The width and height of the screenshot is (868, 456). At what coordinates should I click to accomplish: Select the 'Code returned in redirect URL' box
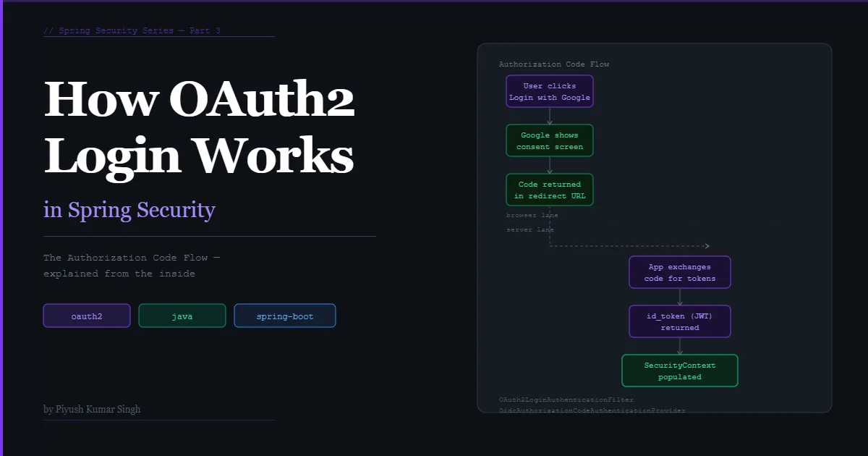click(550, 190)
